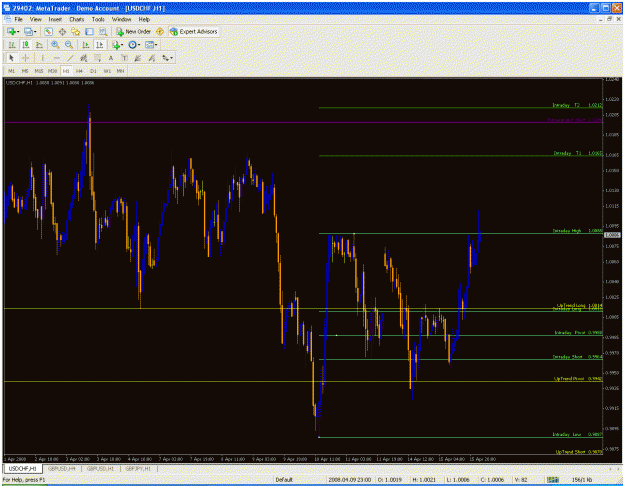This screenshot has height=486, width=625.
Task: Open the MetaEditor yellow diamond icon
Action: click(x=160, y=31)
